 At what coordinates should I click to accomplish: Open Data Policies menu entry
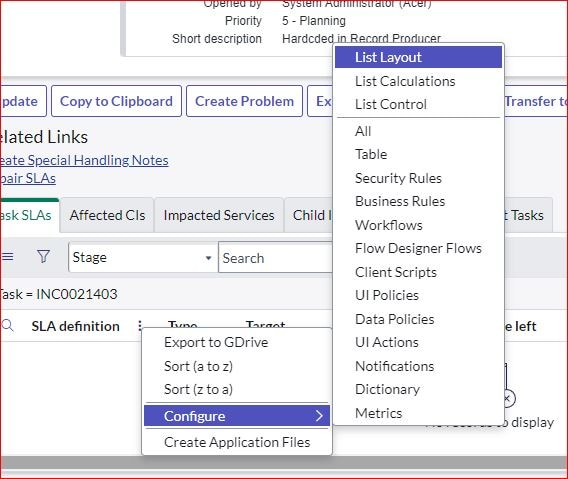click(x=394, y=320)
